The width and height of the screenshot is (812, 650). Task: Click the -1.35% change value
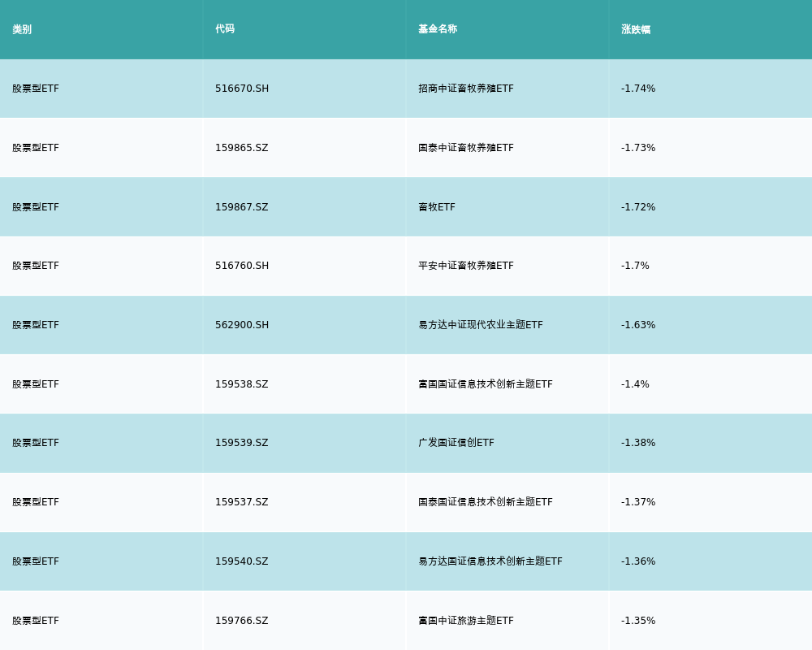pos(638,621)
